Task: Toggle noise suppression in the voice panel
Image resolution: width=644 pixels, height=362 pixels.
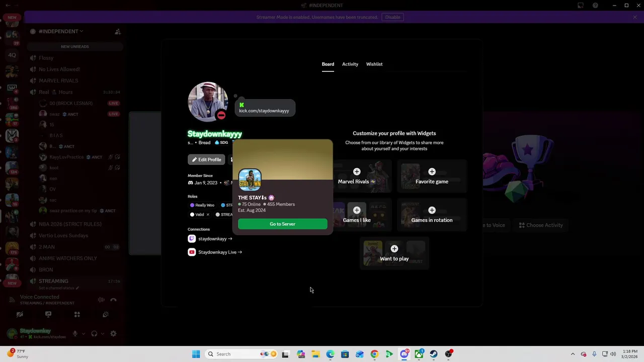Action: pos(101,300)
